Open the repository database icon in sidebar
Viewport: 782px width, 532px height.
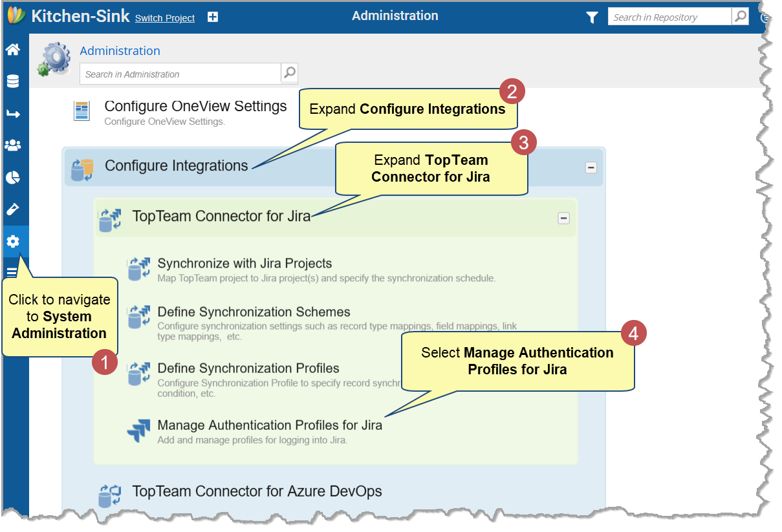point(12,81)
